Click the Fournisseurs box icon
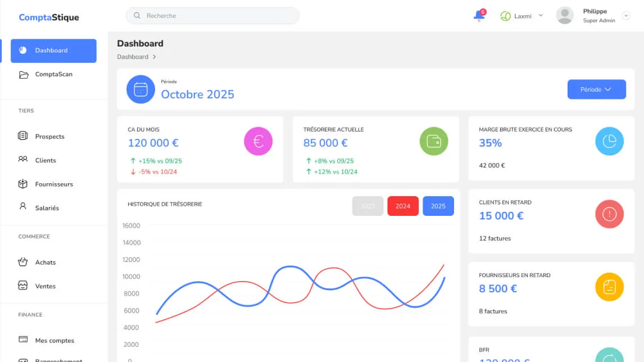 (x=23, y=184)
